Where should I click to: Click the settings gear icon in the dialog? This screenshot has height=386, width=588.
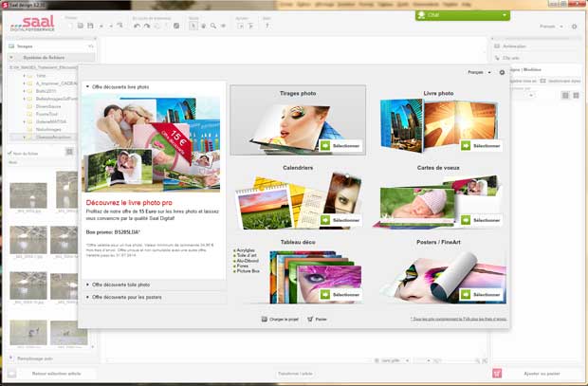pyautogui.click(x=502, y=72)
